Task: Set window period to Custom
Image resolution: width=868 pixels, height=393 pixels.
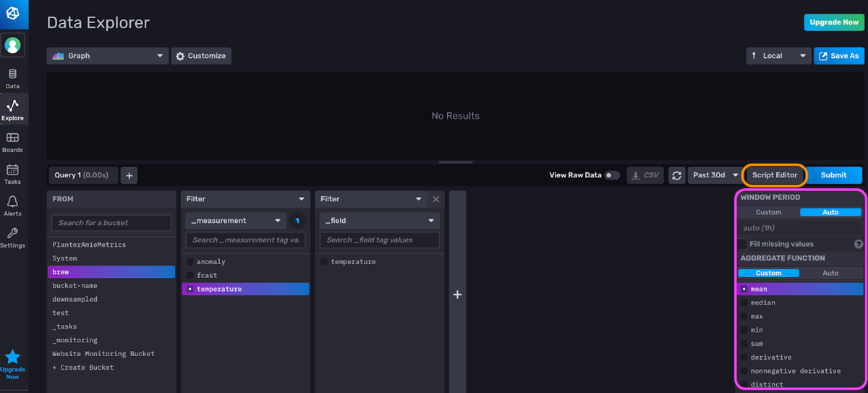Action: (x=769, y=213)
